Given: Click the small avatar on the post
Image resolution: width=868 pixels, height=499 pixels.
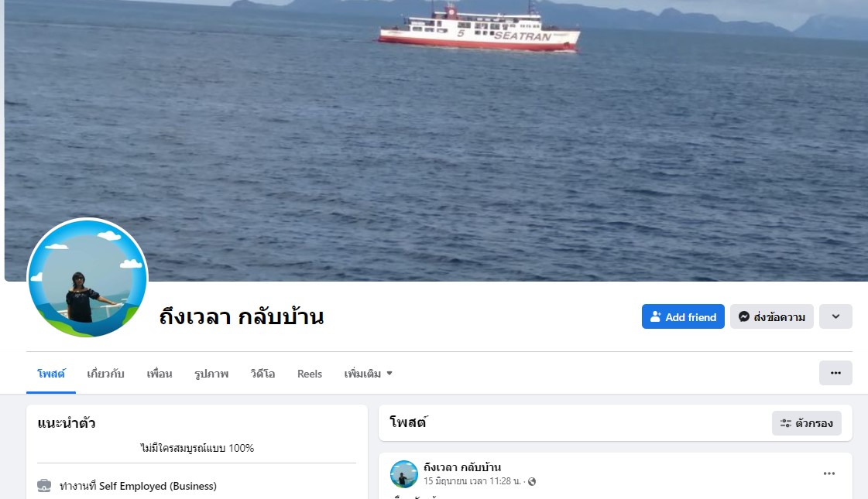Looking at the screenshot, I should [403, 474].
